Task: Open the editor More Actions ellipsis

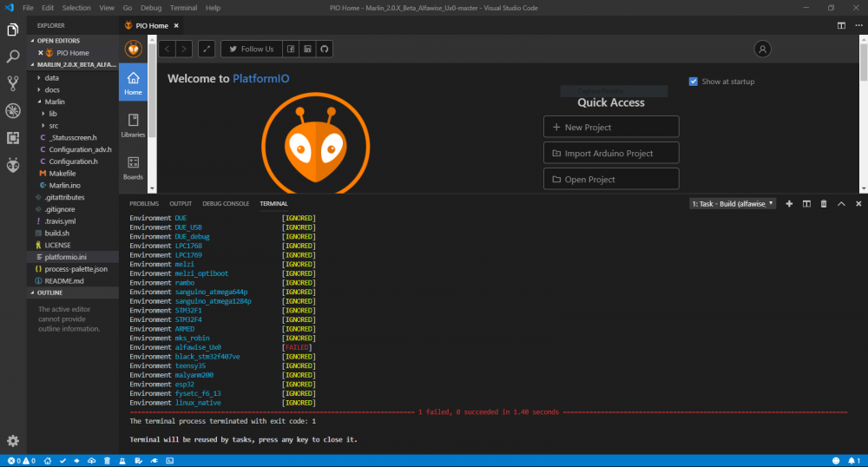Action: (x=858, y=25)
